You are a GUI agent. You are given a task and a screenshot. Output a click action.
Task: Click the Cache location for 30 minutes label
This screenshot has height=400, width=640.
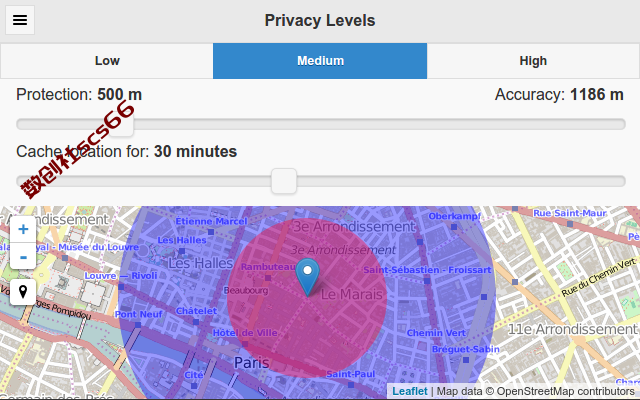[x=127, y=151]
